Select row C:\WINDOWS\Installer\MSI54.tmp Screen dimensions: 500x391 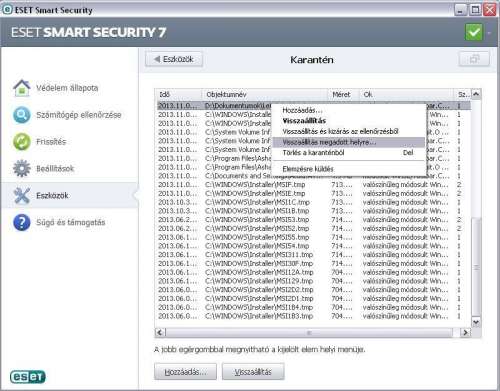(x=314, y=246)
